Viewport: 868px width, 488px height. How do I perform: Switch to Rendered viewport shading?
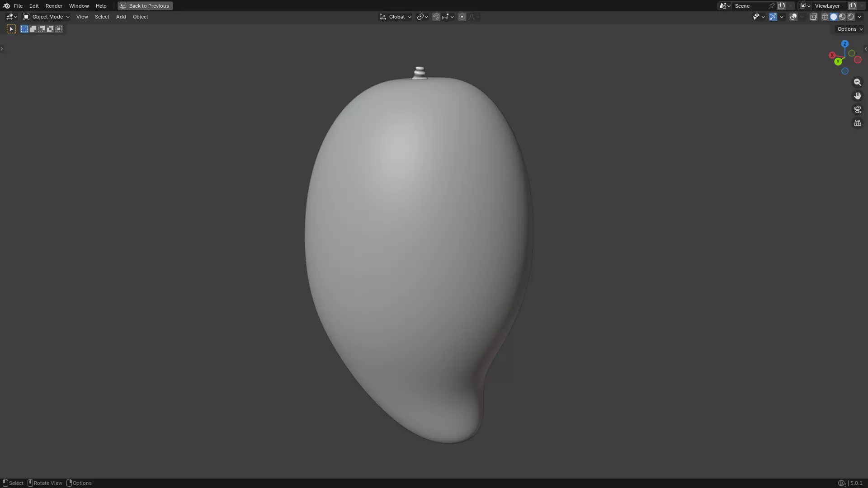[851, 17]
